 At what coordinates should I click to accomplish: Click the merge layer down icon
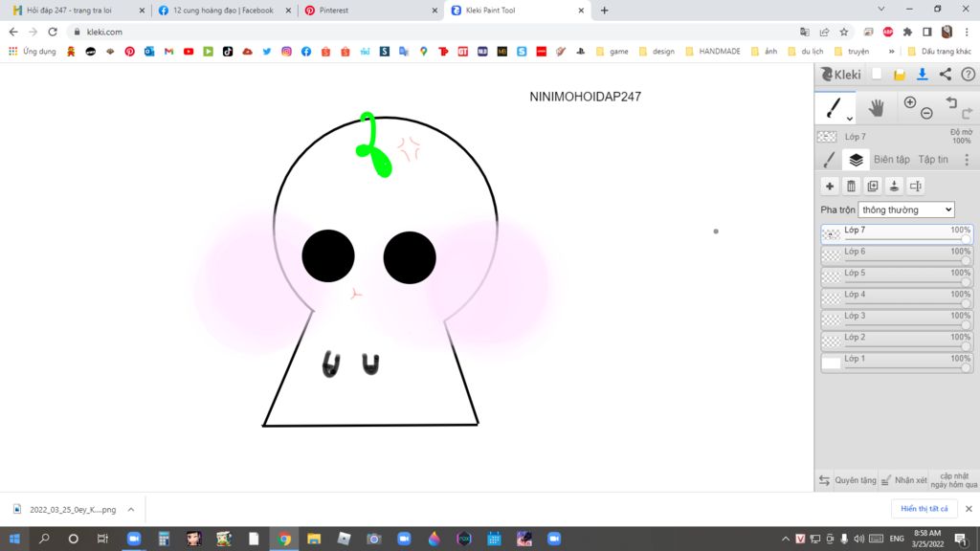pyautogui.click(x=894, y=187)
